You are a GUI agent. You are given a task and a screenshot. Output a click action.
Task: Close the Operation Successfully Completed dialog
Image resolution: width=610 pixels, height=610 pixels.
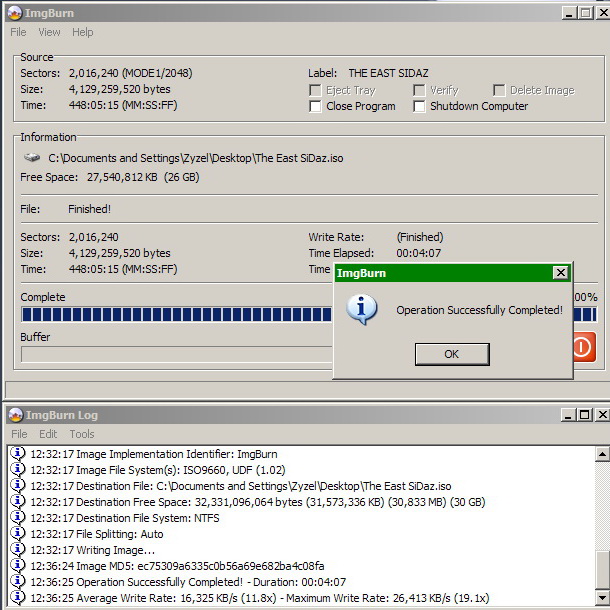[x=561, y=273]
